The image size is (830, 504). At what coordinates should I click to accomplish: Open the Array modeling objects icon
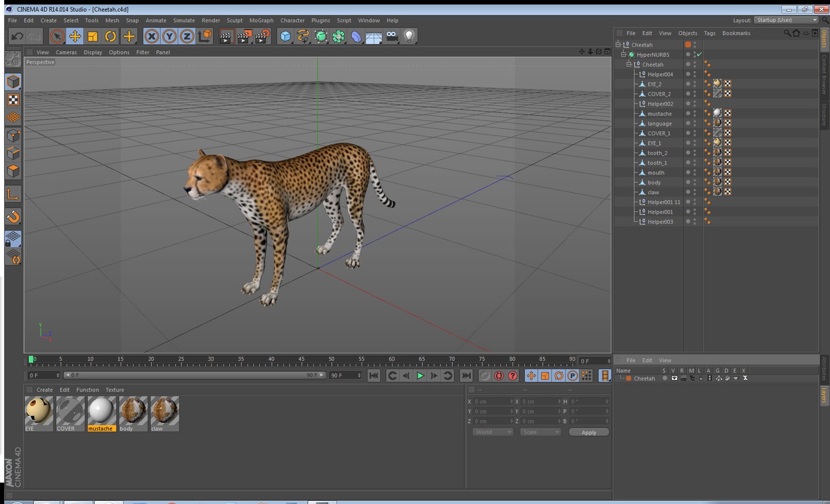click(x=339, y=36)
